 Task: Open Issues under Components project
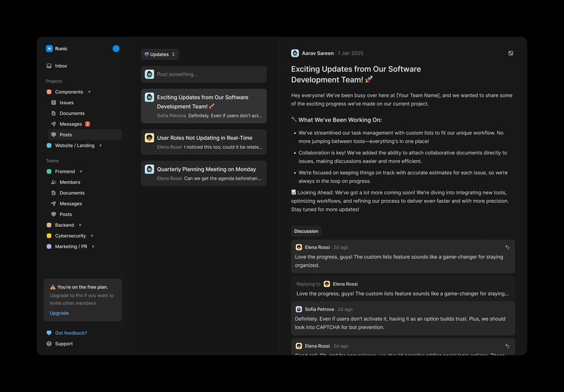pos(66,102)
